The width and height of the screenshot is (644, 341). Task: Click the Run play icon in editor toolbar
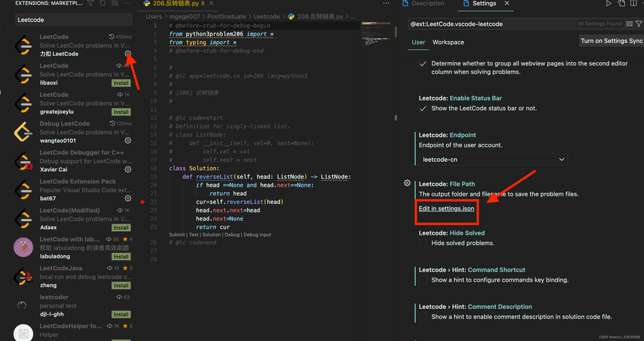point(608,3)
